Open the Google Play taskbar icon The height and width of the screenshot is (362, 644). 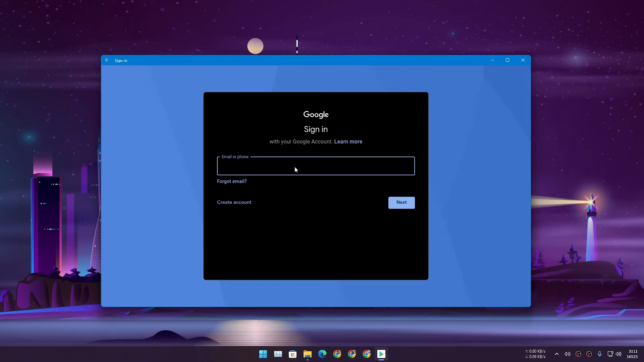[381, 354]
